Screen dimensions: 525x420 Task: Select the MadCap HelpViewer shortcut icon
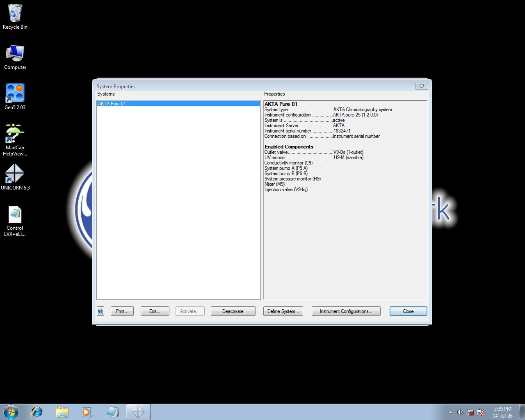(x=15, y=140)
